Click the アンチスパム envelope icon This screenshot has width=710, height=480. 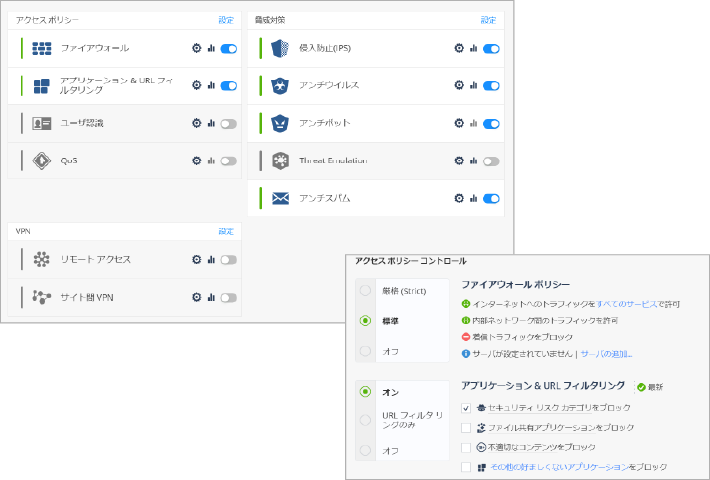pyautogui.click(x=280, y=198)
